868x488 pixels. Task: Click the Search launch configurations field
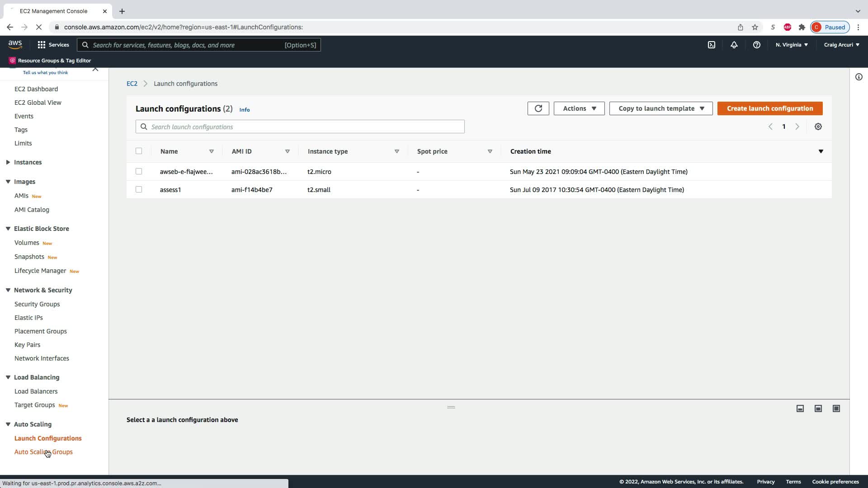click(300, 127)
